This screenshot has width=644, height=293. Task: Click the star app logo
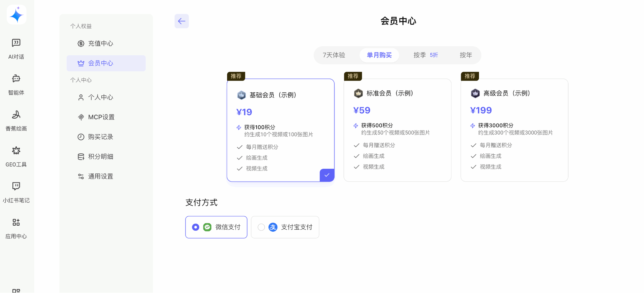(x=16, y=15)
